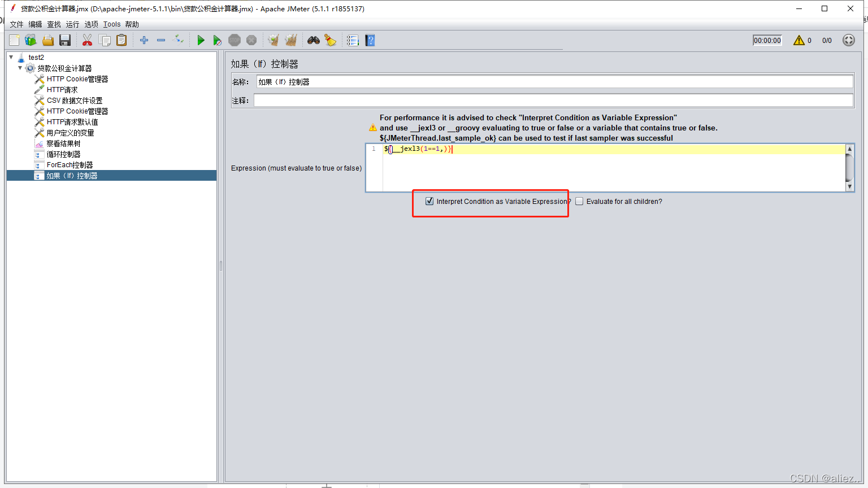The width and height of the screenshot is (868, 488).
Task: Open the Tools menu
Action: (x=112, y=24)
